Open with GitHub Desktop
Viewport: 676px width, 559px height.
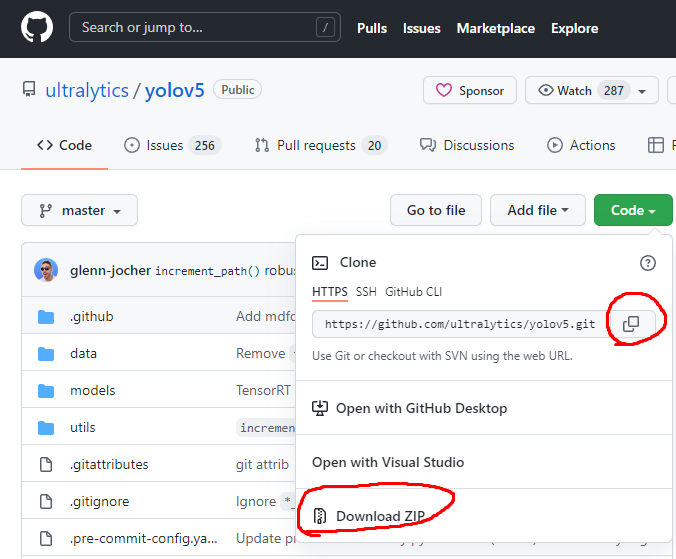pyautogui.click(x=421, y=408)
